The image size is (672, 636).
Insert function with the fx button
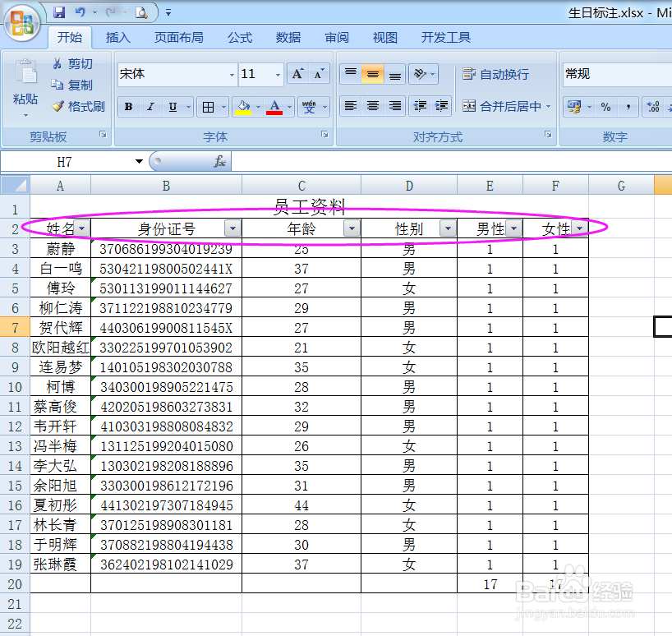[x=219, y=162]
